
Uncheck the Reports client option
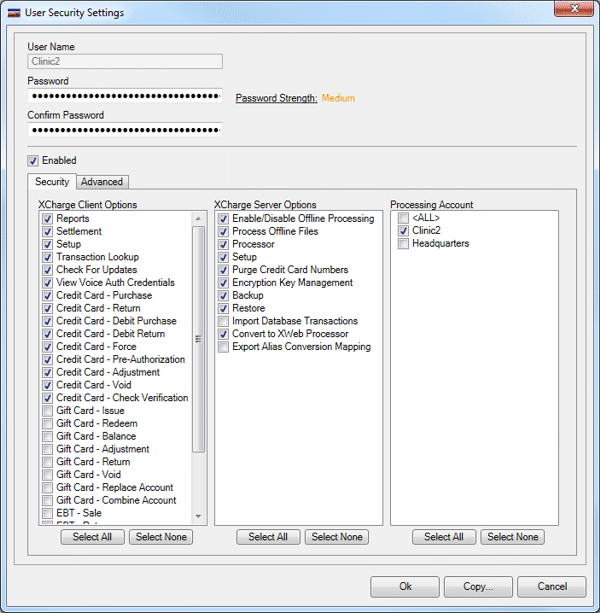(47, 219)
